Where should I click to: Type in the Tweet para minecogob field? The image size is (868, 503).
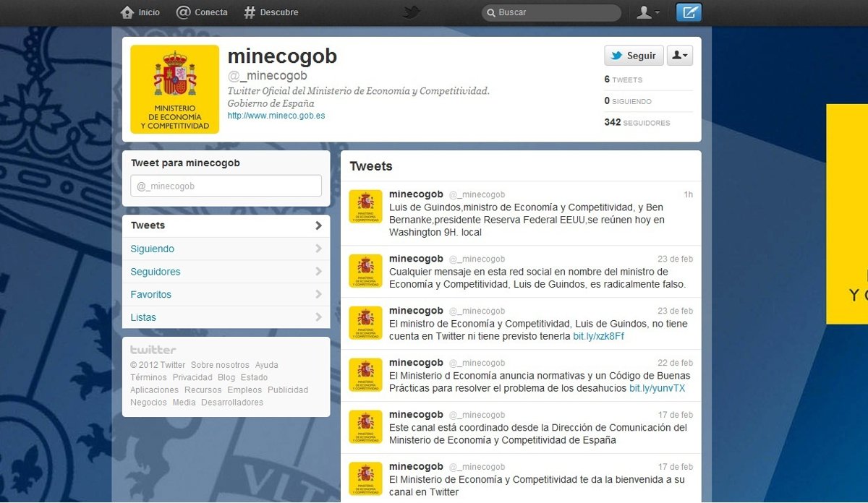(226, 186)
